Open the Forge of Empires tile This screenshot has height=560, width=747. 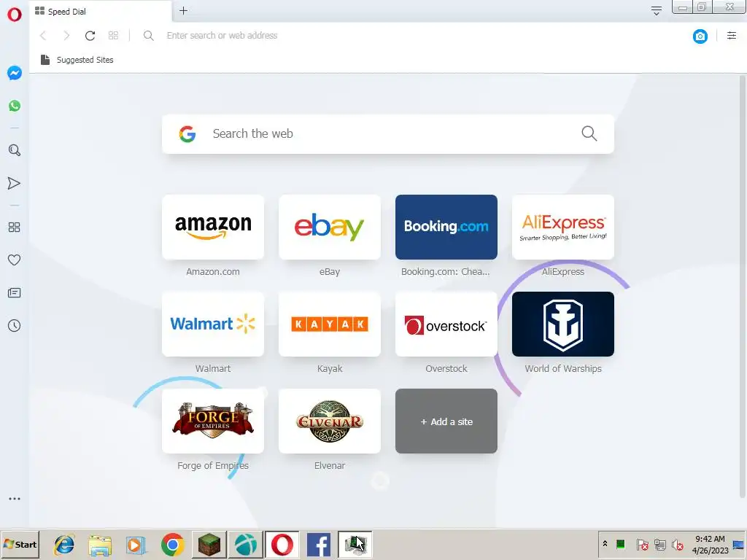coord(213,421)
